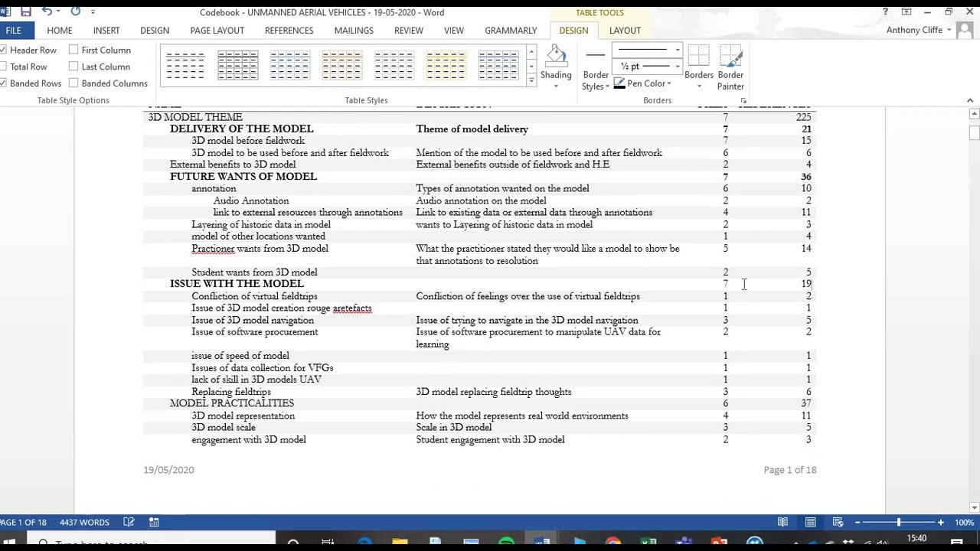The height and width of the screenshot is (551, 980).
Task: Click the Shading paint bucket icon
Action: point(556,56)
